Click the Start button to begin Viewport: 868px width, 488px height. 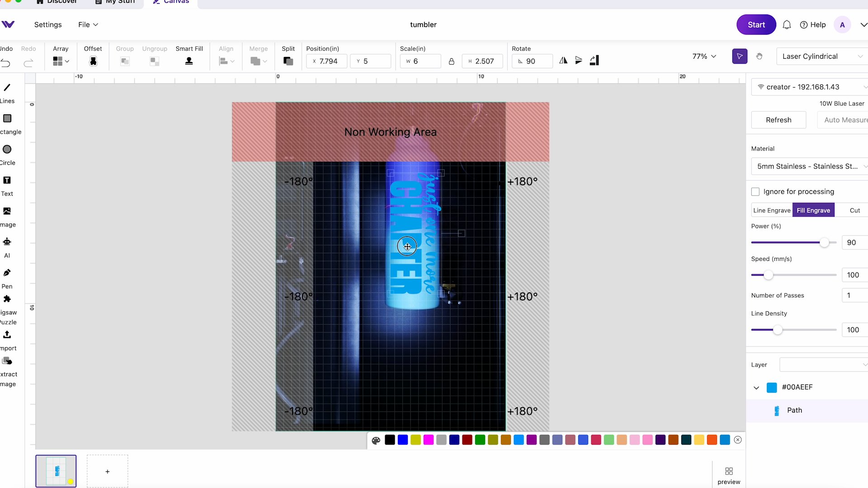point(756,24)
